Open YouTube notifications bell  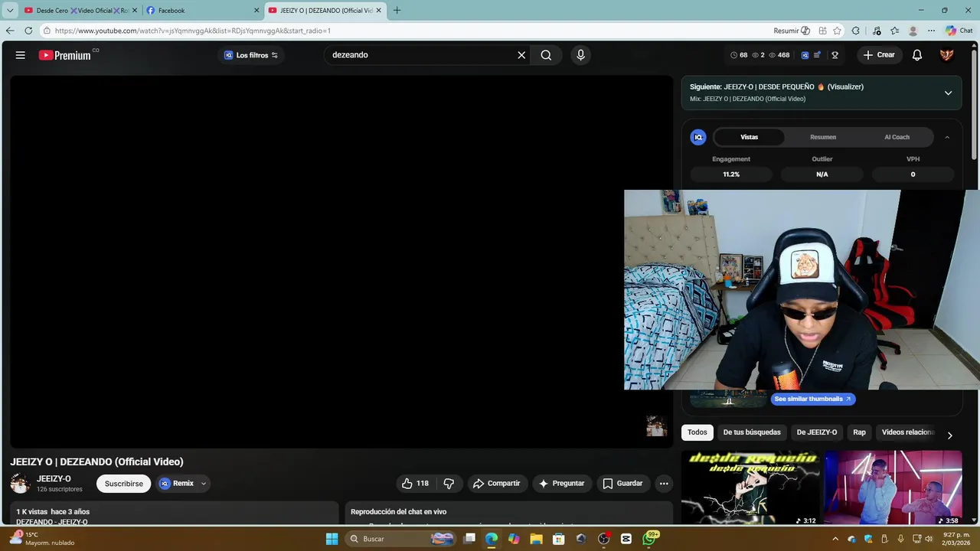point(917,55)
